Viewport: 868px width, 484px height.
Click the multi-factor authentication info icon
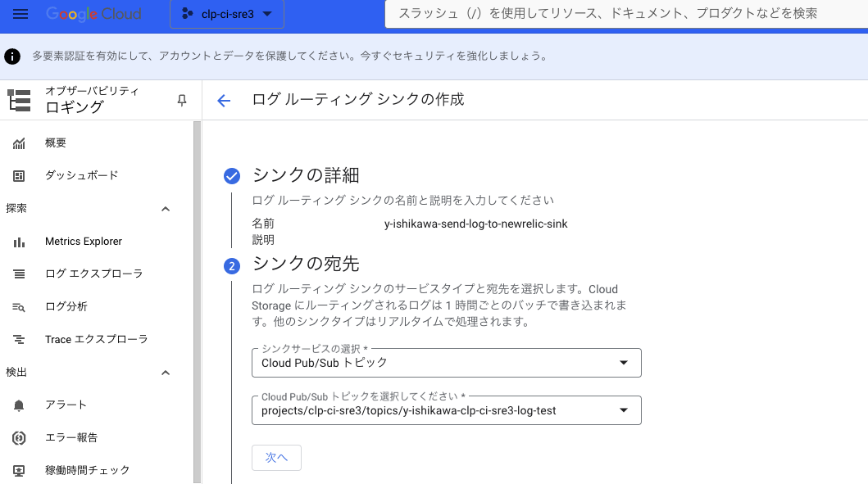[12, 56]
